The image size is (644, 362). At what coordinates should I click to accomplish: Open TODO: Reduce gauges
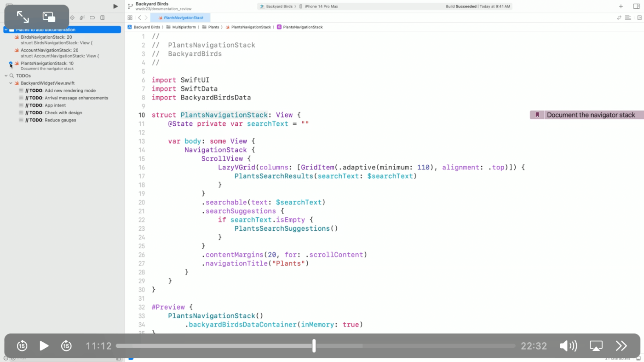pyautogui.click(x=51, y=120)
